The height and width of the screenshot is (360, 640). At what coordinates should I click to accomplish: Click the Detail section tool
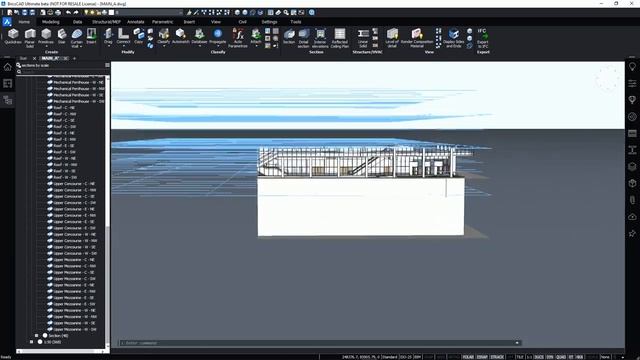[x=304, y=38]
